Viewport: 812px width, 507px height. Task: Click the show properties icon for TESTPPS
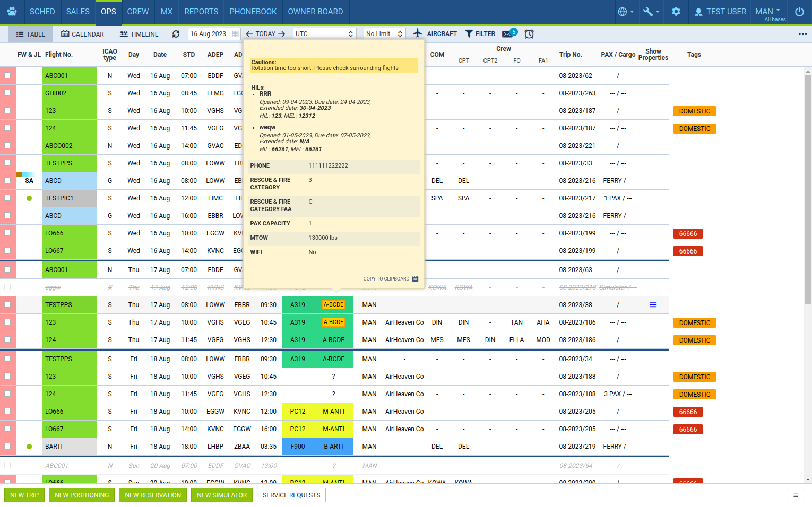pyautogui.click(x=653, y=305)
